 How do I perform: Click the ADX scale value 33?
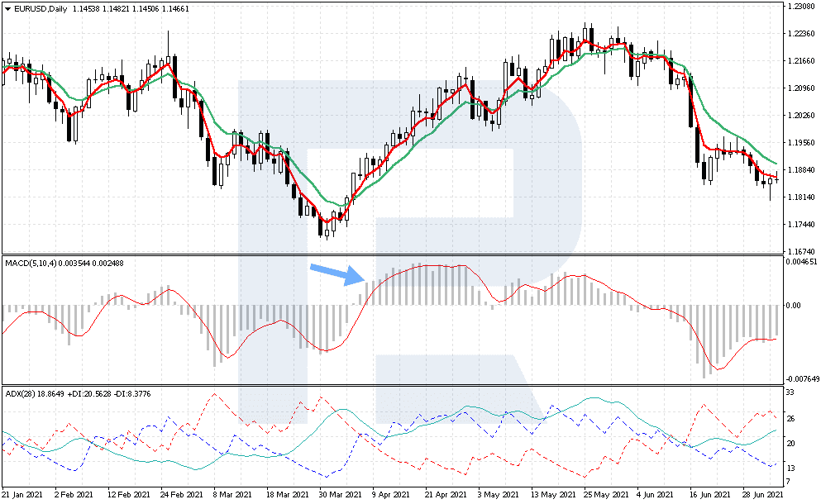coord(790,392)
